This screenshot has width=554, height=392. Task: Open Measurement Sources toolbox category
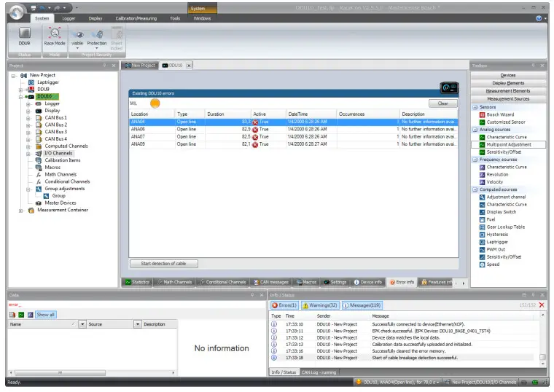(x=508, y=99)
